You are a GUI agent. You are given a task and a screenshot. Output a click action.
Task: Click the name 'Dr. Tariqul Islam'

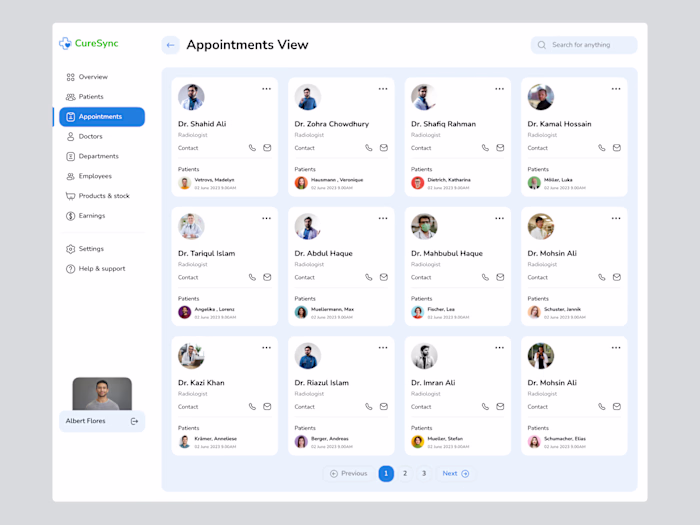pos(207,254)
